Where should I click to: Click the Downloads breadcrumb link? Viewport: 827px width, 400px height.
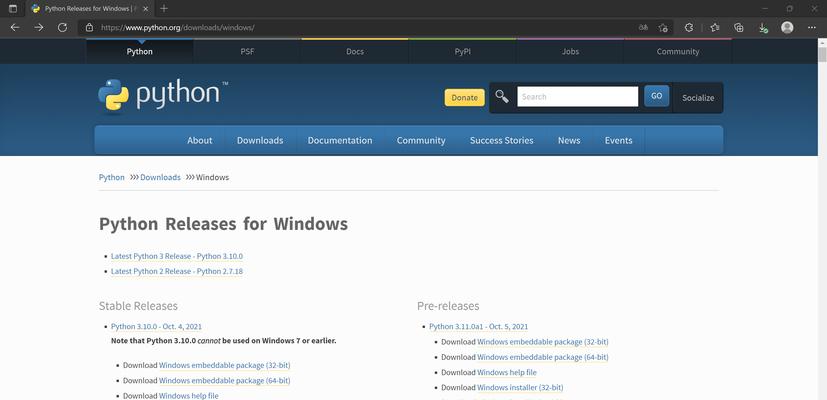click(160, 177)
